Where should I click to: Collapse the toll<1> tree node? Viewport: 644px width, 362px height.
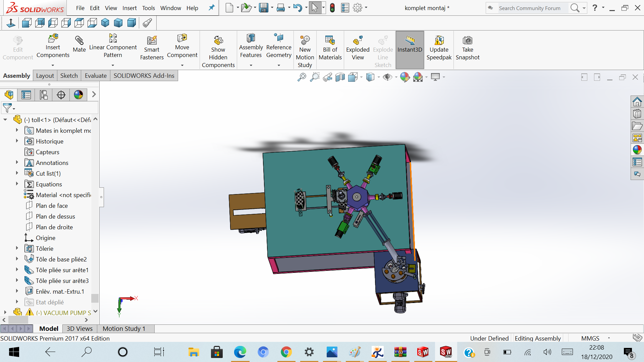(x=5, y=120)
